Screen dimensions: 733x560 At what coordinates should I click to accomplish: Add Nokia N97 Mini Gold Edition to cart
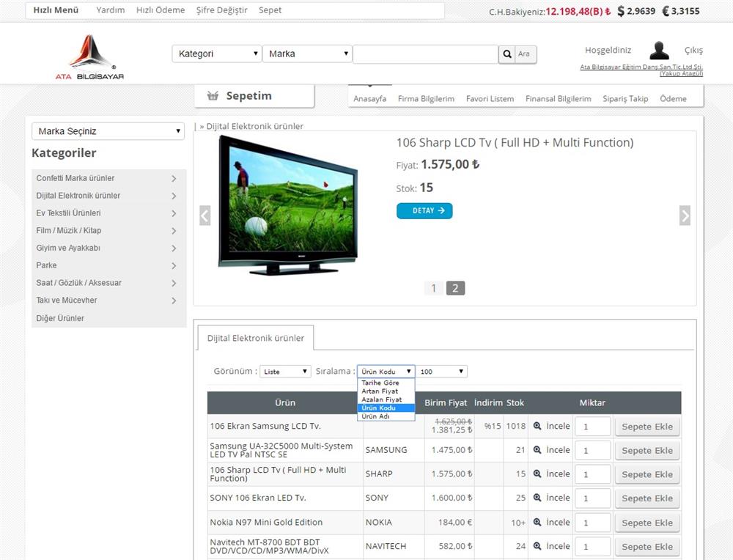[647, 523]
